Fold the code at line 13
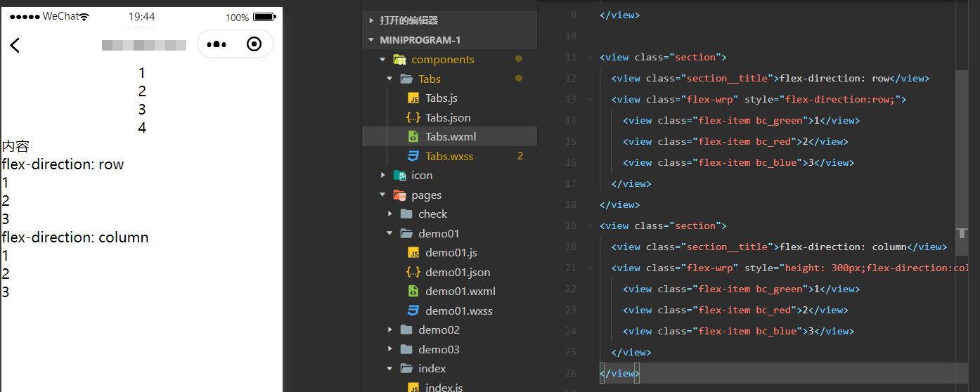The image size is (980, 392). [x=589, y=100]
